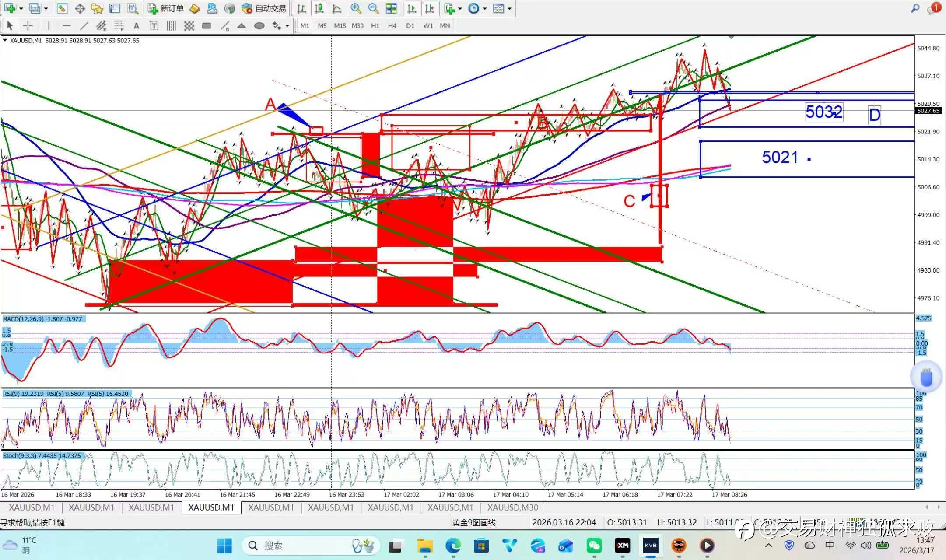The width and height of the screenshot is (946, 560).
Task: Open WeChat from the taskbar
Action: pos(594,546)
